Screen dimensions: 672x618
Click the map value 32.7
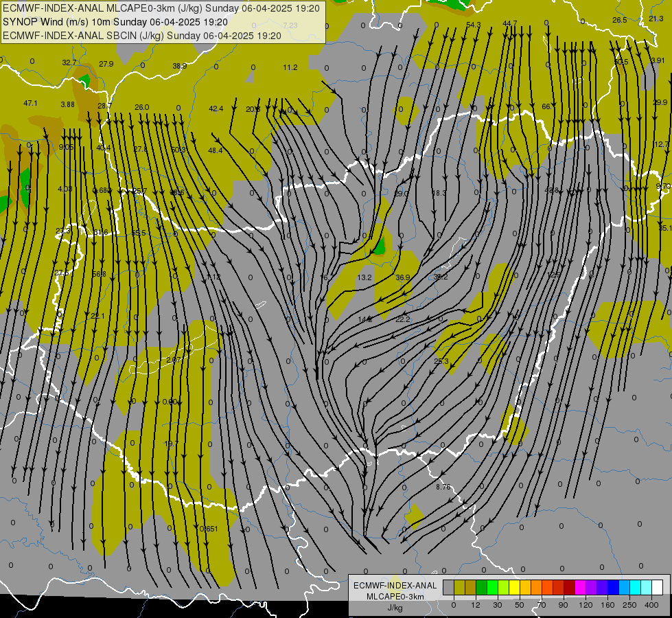tap(69, 62)
